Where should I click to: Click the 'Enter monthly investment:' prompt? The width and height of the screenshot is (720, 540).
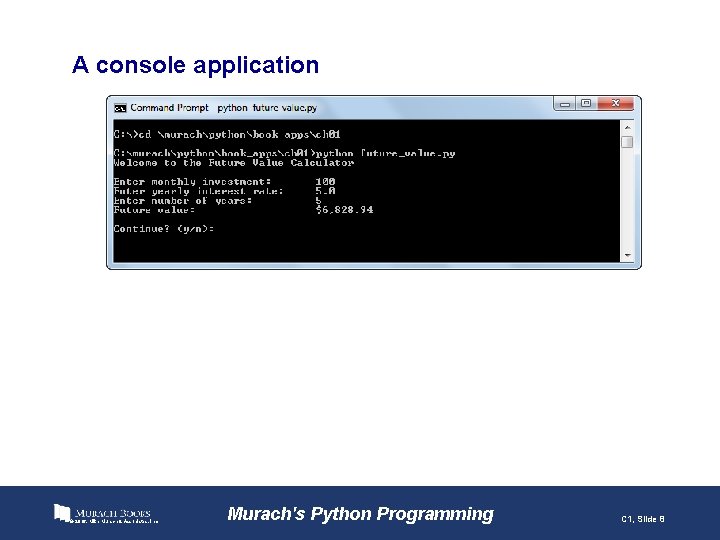point(192,181)
